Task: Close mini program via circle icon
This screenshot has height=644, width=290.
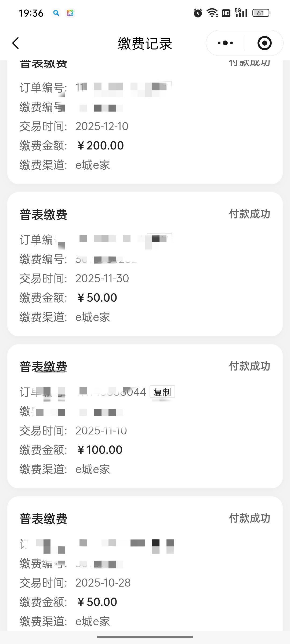Action: point(264,43)
